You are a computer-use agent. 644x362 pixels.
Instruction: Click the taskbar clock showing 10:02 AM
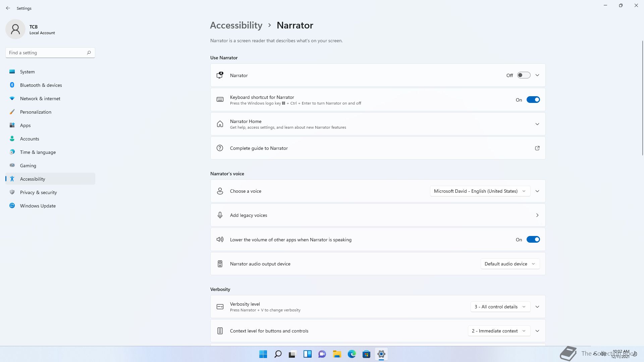click(621, 354)
